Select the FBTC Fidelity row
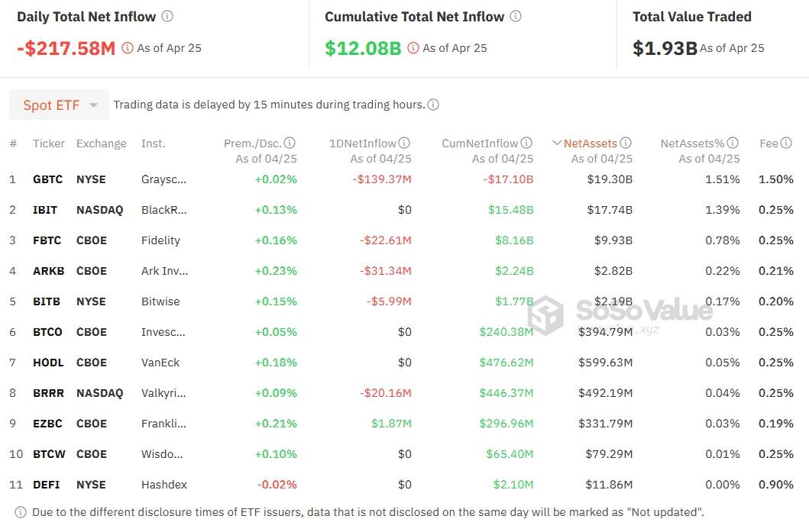The height and width of the screenshot is (532, 809). (x=401, y=240)
